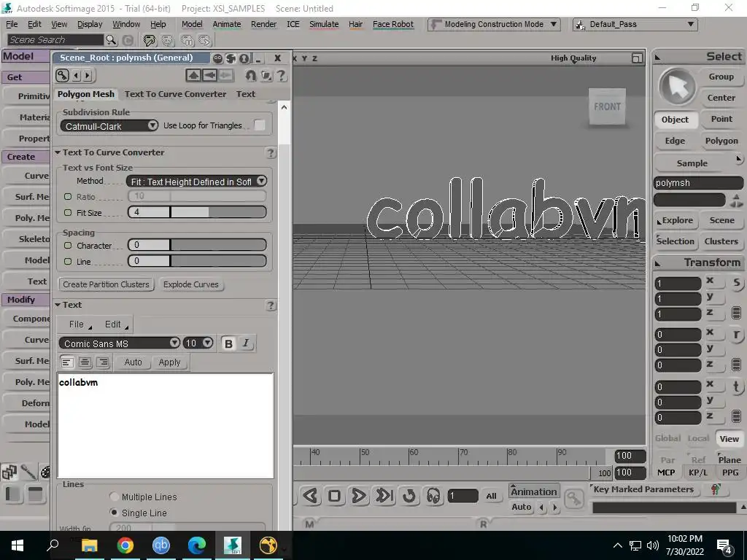Switch to Text To Curve Converter tab
747x560 pixels.
(175, 94)
